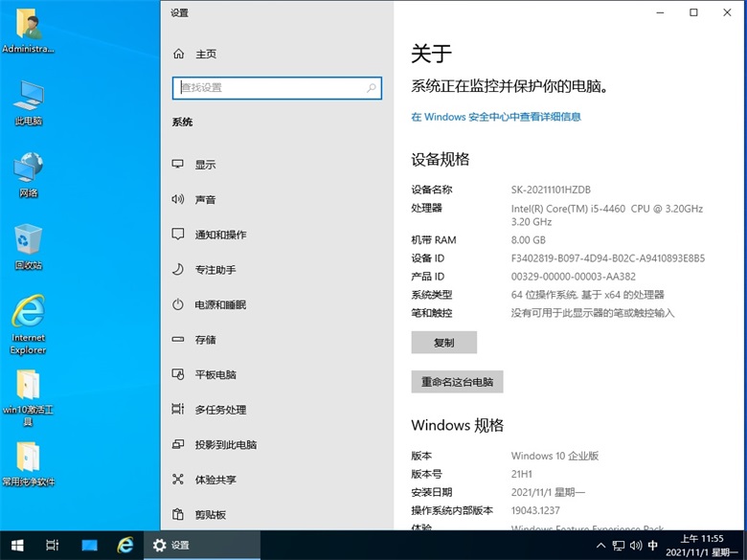Viewport: 747px width, 560px height.
Task: Click 重命名这台电脑 rename button
Action: (x=457, y=381)
